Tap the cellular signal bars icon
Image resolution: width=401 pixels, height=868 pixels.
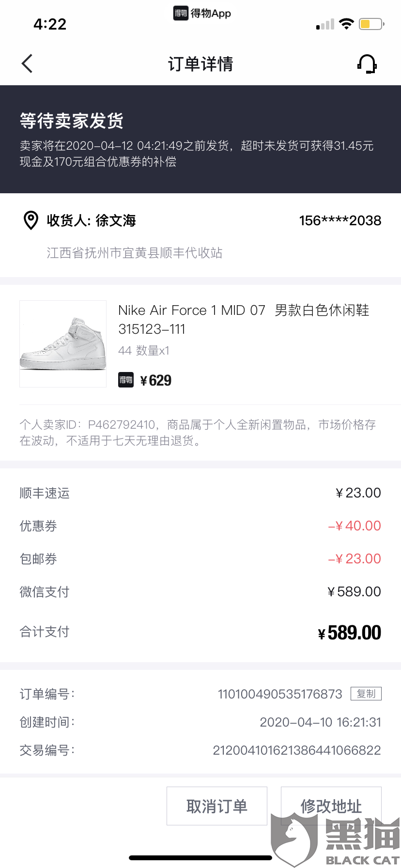point(325,24)
